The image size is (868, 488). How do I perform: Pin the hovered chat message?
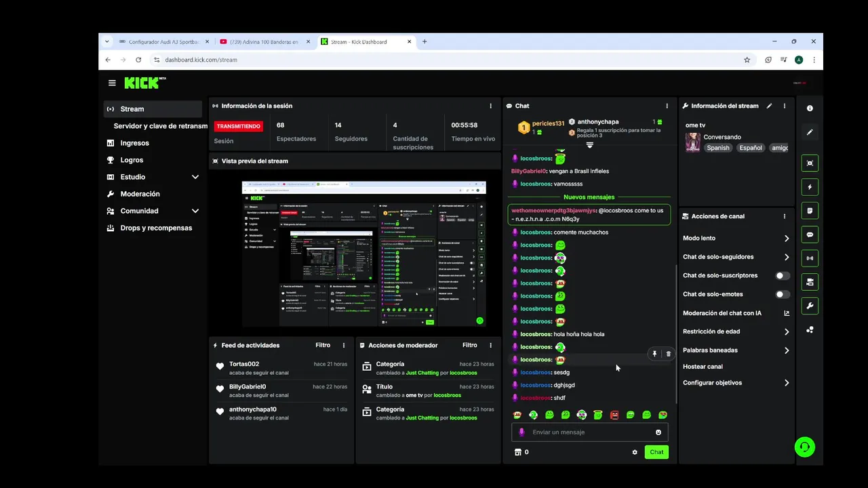654,354
